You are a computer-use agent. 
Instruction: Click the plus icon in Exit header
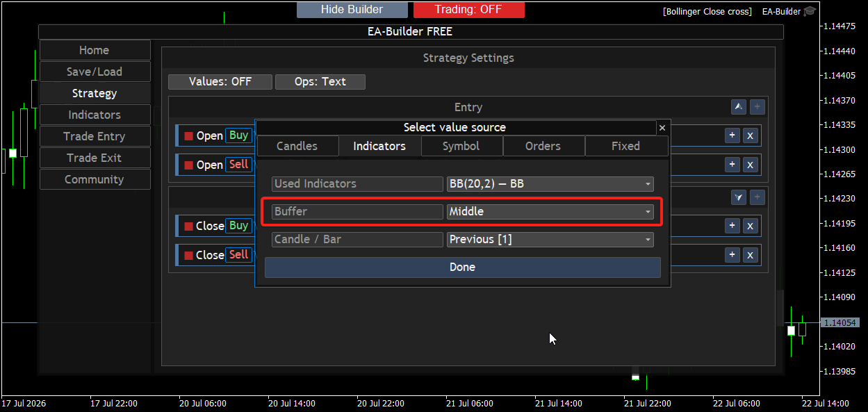758,197
